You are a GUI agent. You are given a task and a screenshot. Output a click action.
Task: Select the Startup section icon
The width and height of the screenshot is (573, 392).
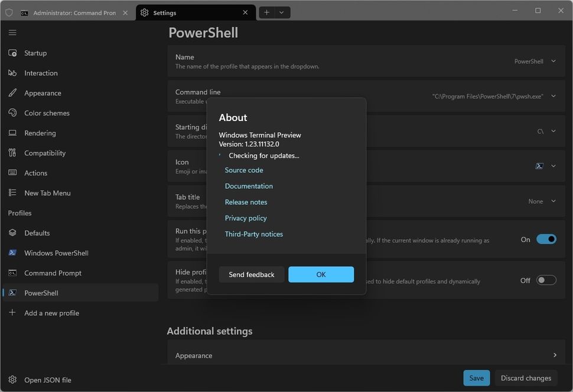(x=12, y=53)
